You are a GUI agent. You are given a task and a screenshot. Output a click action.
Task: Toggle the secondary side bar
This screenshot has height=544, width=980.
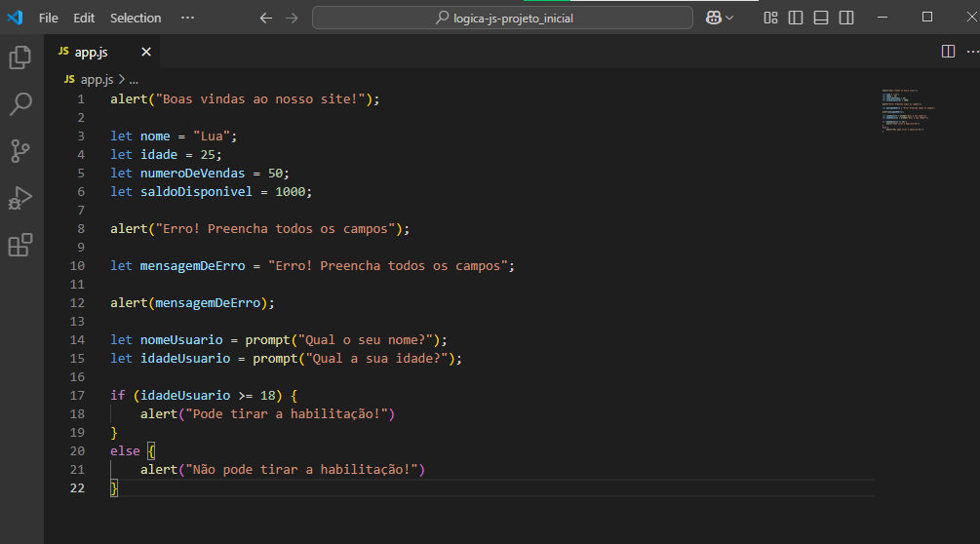click(x=846, y=18)
